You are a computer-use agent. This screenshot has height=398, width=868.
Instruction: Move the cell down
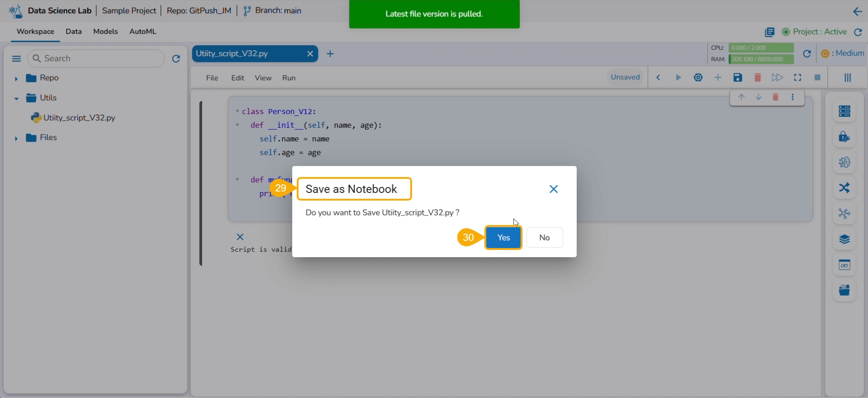(x=759, y=97)
